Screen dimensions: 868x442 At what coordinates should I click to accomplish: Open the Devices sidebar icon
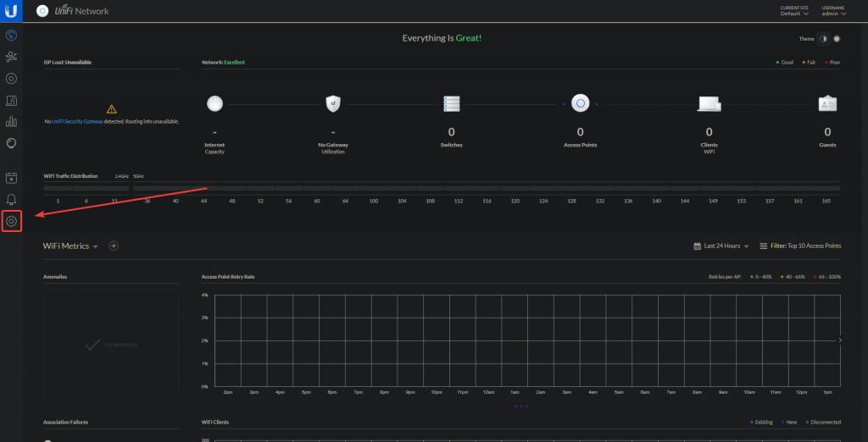pos(11,79)
